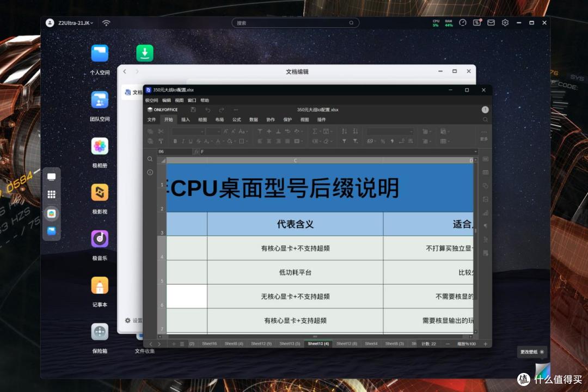The width and height of the screenshot is (588, 392).
Task: Activate the format painter brush
Action: click(x=161, y=141)
